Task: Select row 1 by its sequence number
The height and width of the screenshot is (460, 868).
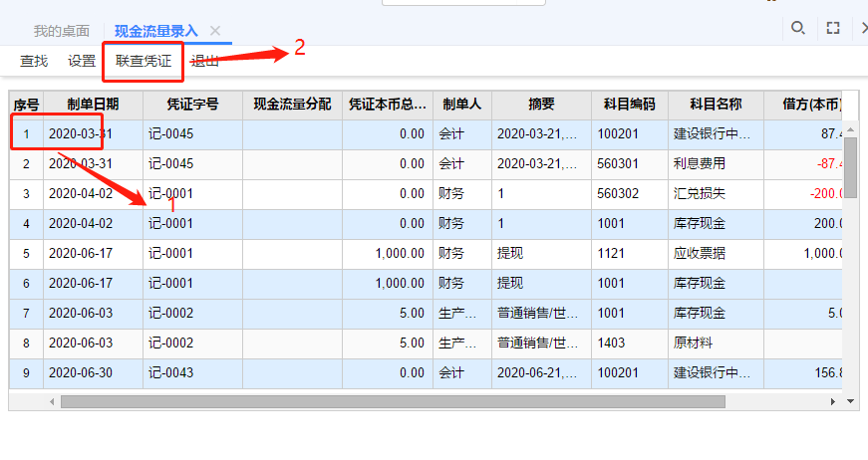Action: (26, 134)
